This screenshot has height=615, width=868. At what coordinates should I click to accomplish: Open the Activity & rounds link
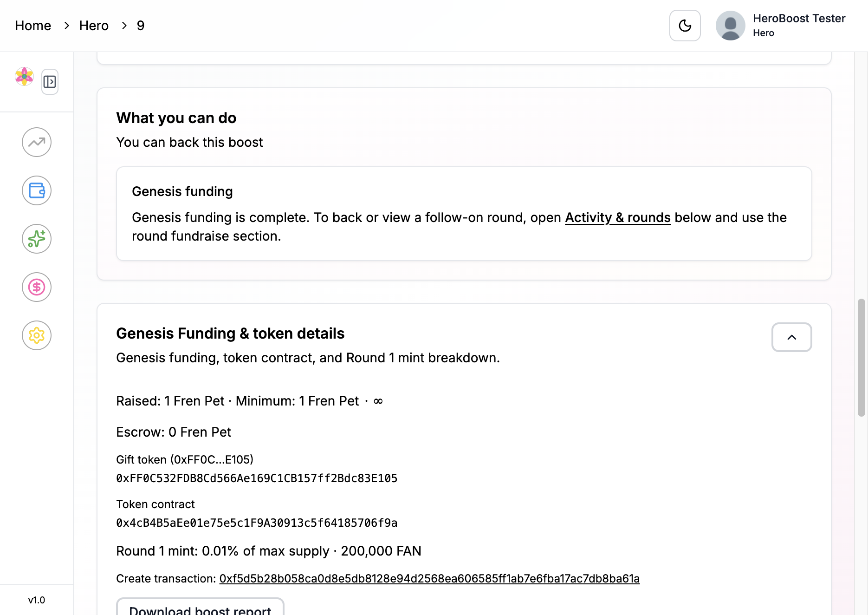(618, 217)
